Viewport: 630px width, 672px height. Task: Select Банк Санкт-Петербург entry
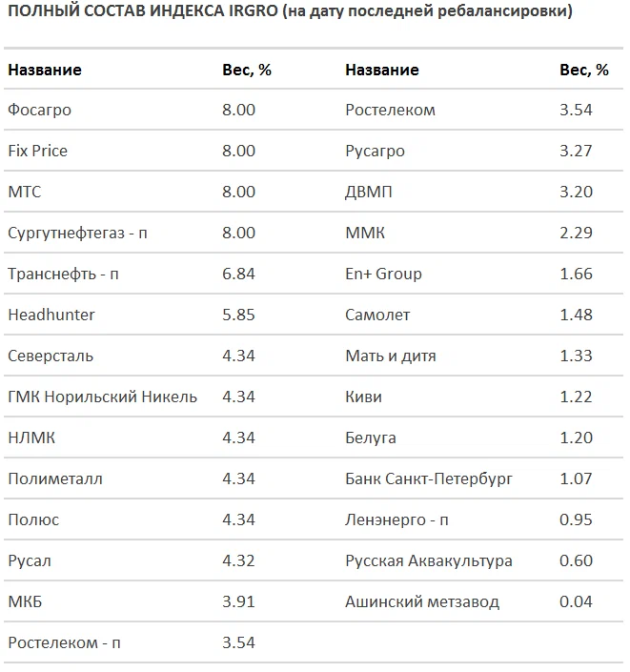[x=429, y=479]
